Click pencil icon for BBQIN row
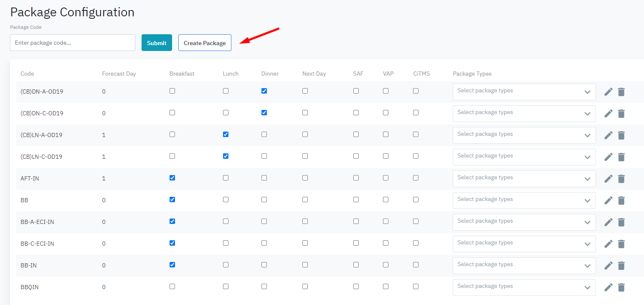 609,287
